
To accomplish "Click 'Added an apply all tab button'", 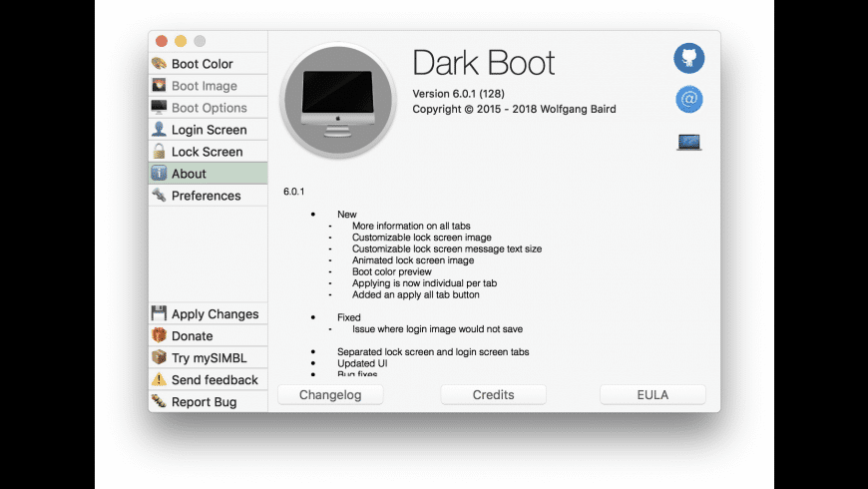I will 416,295.
